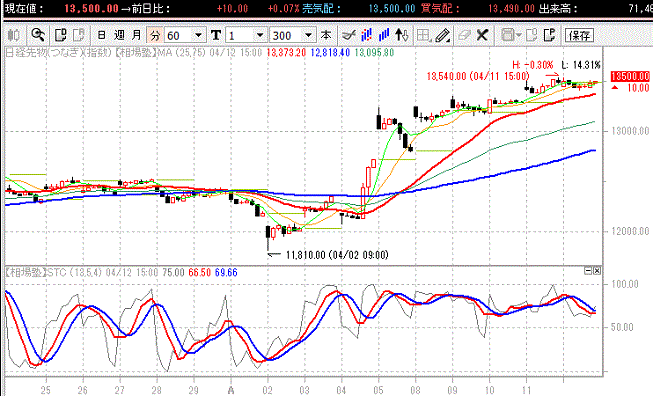Click the bold T text tool icon
Image resolution: width=653 pixels, height=396 pixels.
click(x=216, y=35)
